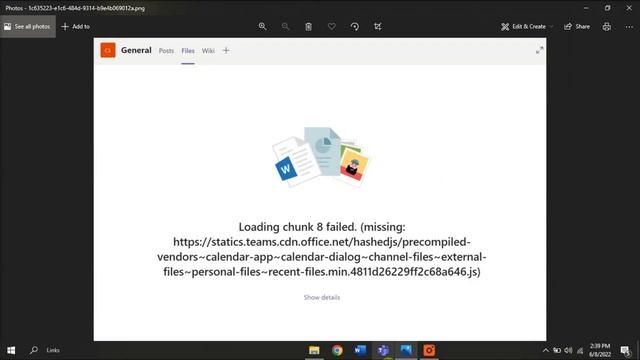
Task: Click the taskbar clock showing 2:39 PM
Action: coord(600,350)
